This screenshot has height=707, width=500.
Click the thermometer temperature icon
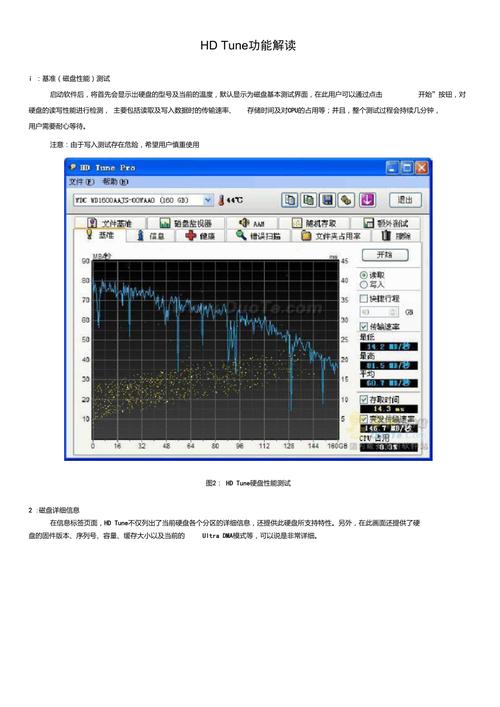(x=221, y=200)
